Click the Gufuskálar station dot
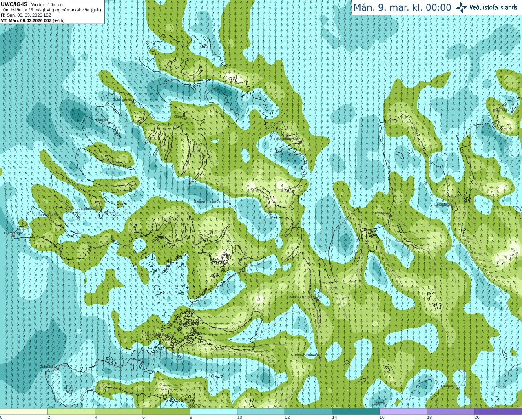This screenshot has height=420, width=522. (58, 369)
